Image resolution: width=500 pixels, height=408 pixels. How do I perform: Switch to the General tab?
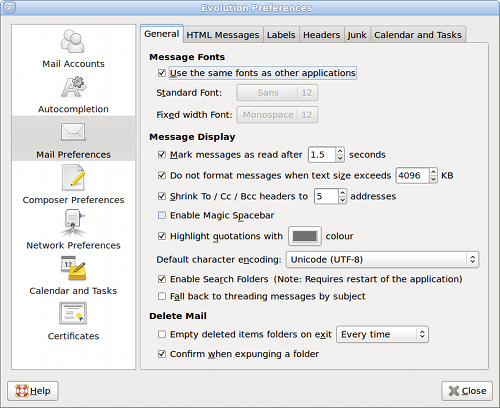[x=162, y=34]
